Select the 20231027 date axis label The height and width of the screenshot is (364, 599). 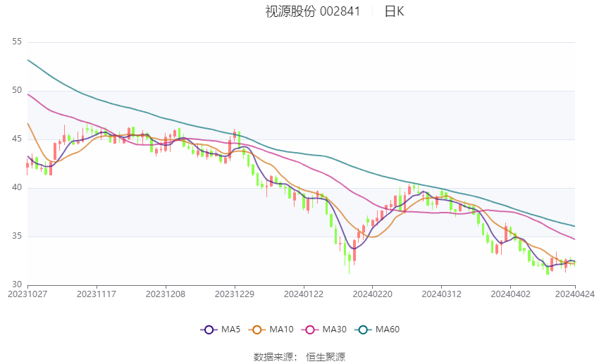coord(27,294)
